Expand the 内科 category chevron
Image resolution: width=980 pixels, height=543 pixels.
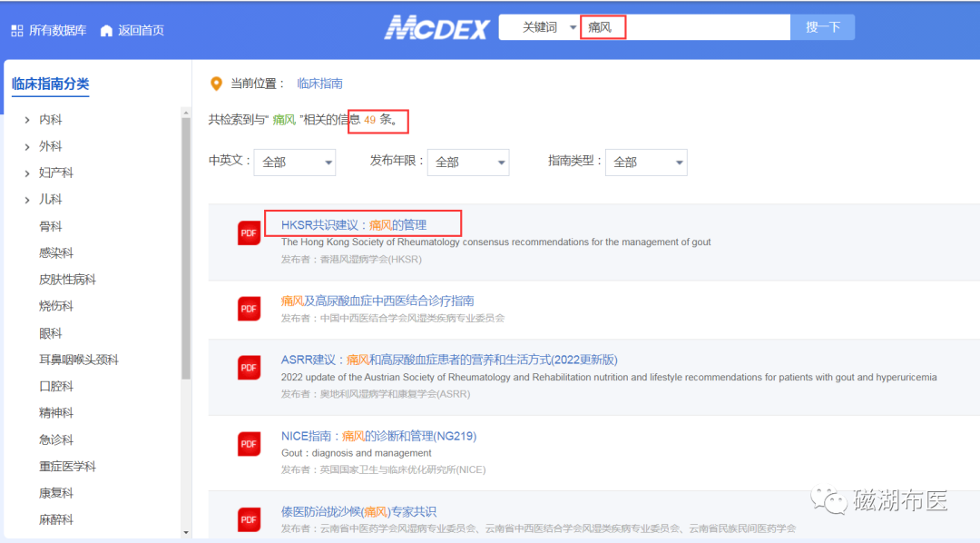27,120
